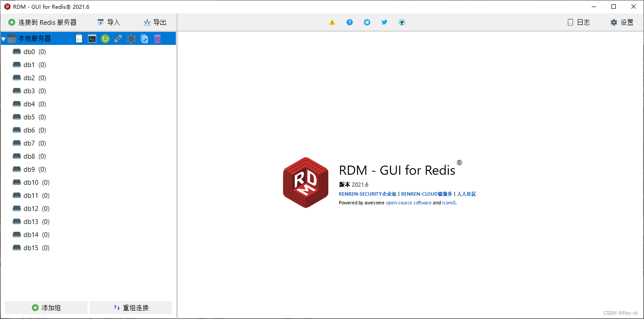Choose db4 from the database list
The image size is (644, 319).
click(88, 104)
